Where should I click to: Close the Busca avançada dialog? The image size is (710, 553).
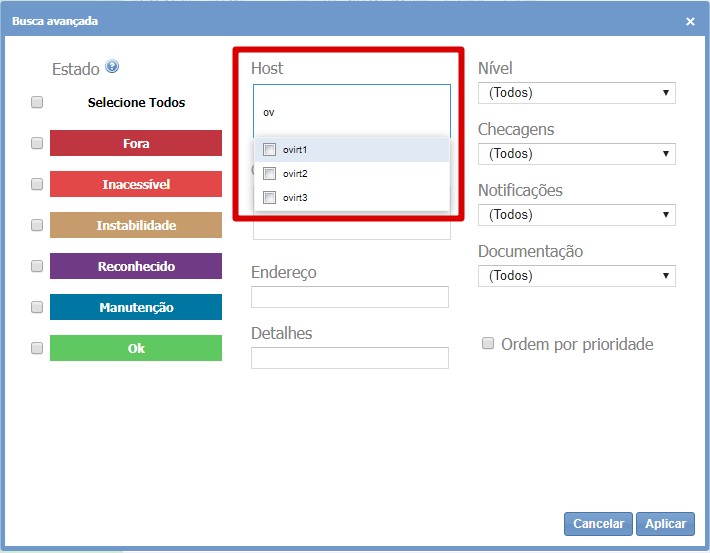(x=690, y=21)
